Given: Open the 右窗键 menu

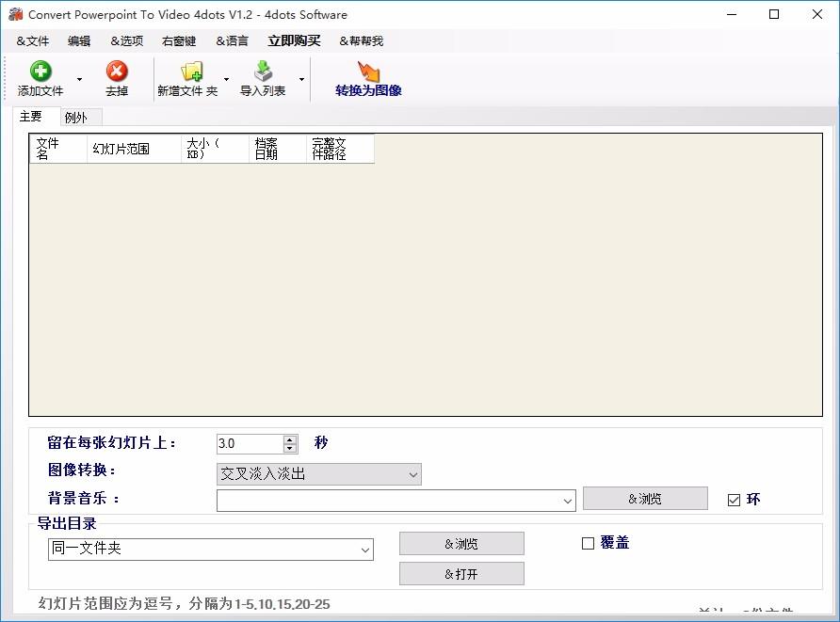Looking at the screenshot, I should point(179,41).
